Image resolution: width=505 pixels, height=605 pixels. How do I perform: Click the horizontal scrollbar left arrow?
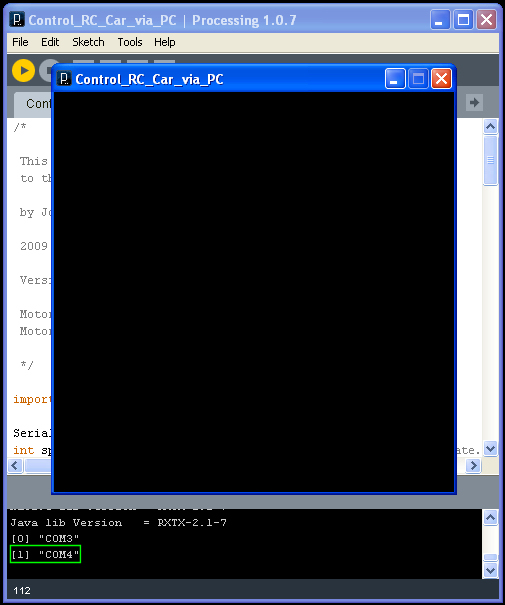tap(15, 466)
